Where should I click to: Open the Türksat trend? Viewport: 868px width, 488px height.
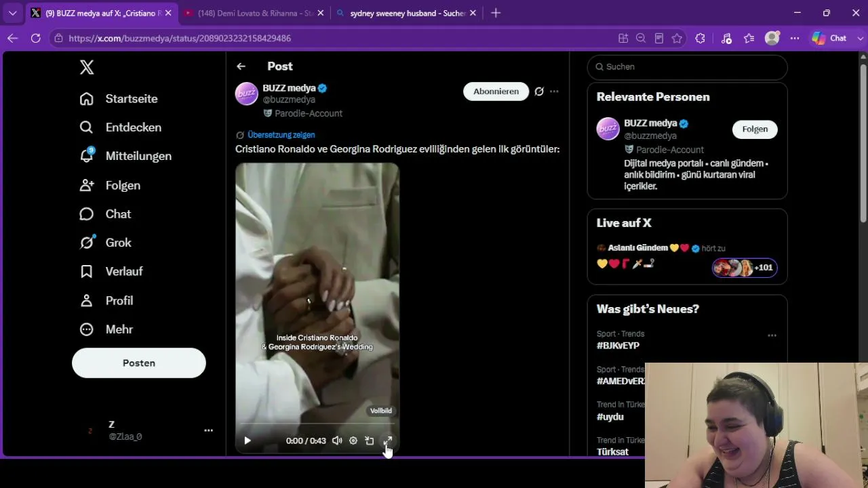pyautogui.click(x=612, y=452)
